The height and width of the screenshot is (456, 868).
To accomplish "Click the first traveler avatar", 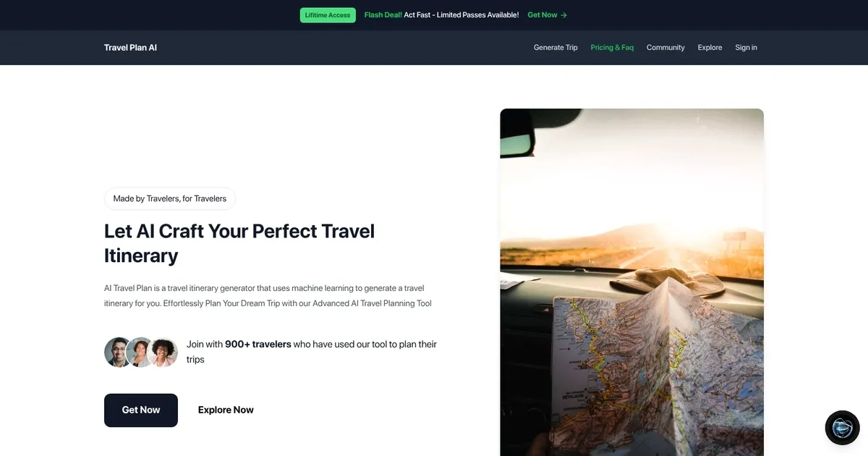I will click(x=119, y=352).
